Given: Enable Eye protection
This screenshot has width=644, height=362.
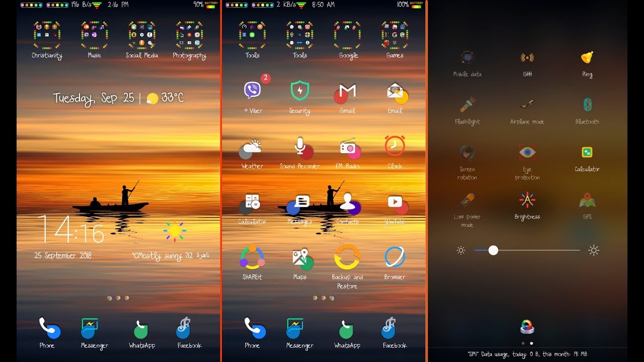Looking at the screenshot, I should (x=527, y=152).
